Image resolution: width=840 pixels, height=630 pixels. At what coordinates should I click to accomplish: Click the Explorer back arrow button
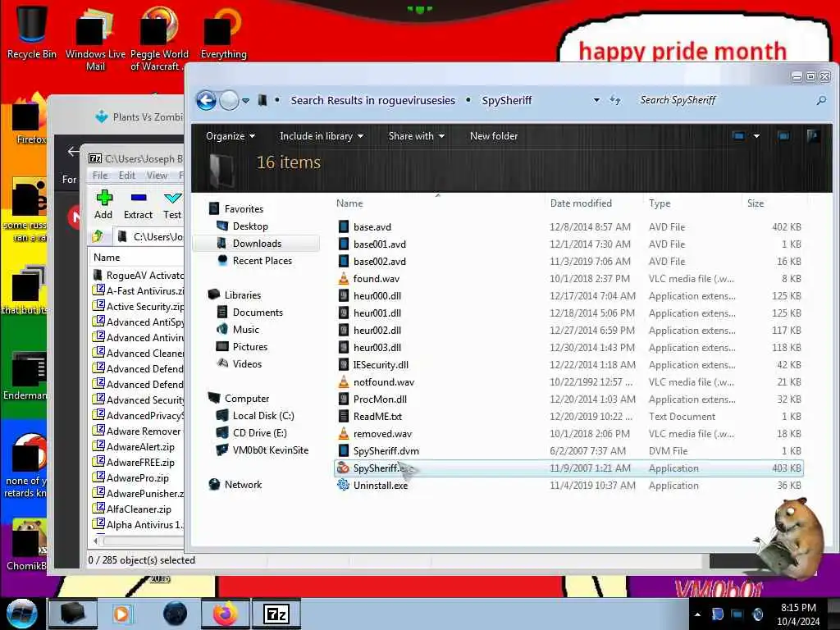pyautogui.click(x=206, y=100)
